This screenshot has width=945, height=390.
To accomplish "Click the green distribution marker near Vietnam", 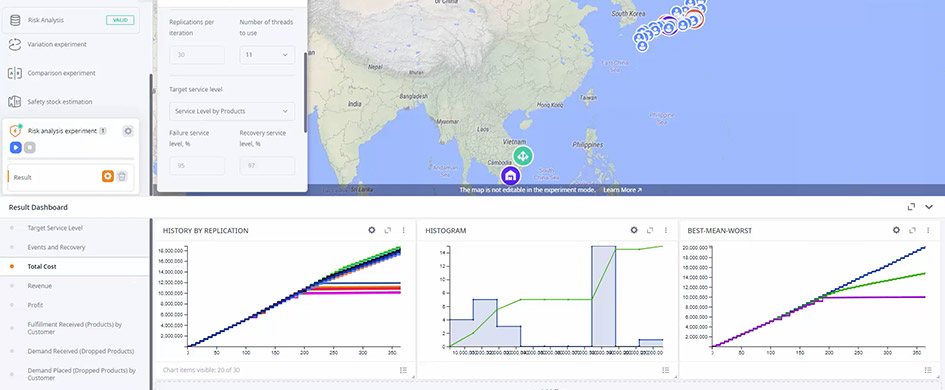I will (x=523, y=156).
